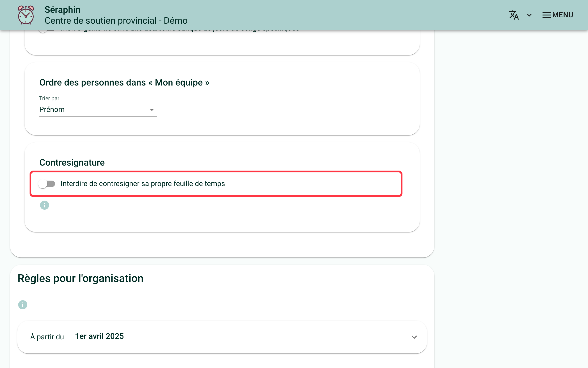Expand the À partir du 1er avril 2025 panel

(x=222, y=337)
